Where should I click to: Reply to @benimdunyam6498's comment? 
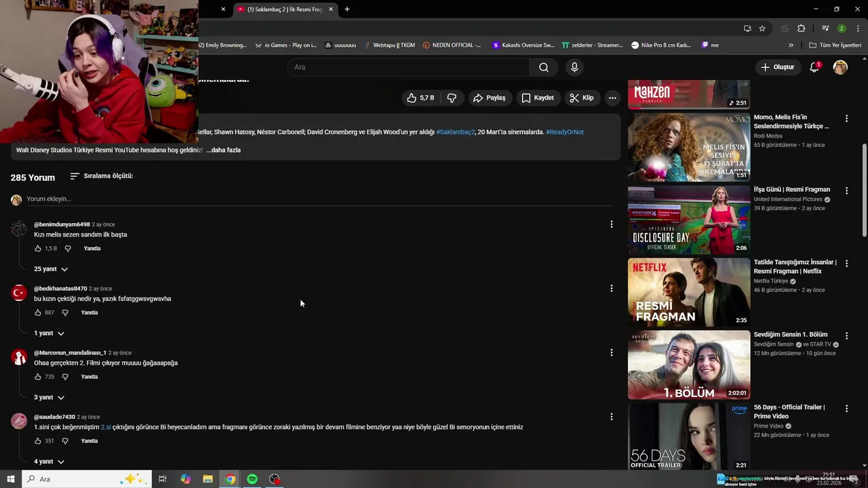pos(92,249)
